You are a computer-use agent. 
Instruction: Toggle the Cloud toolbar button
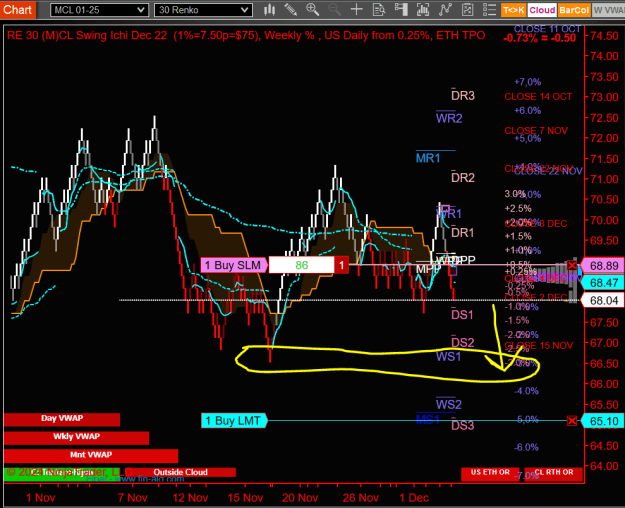click(542, 10)
